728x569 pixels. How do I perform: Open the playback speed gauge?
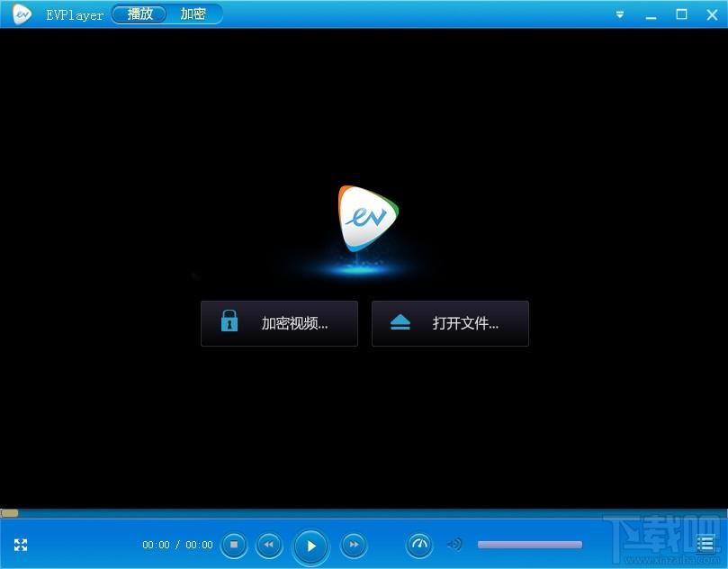pyautogui.click(x=419, y=545)
